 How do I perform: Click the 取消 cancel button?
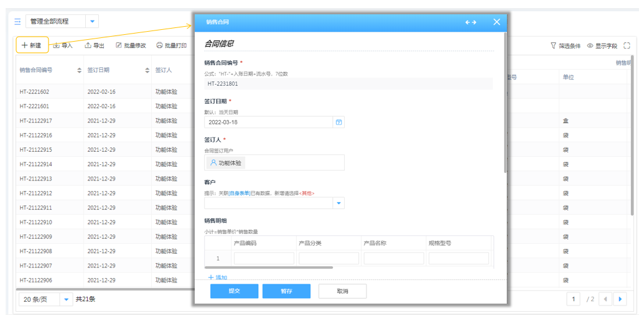(x=342, y=291)
